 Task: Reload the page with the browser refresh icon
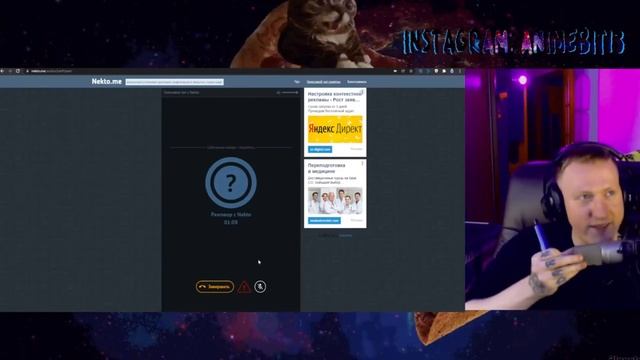click(x=18, y=71)
